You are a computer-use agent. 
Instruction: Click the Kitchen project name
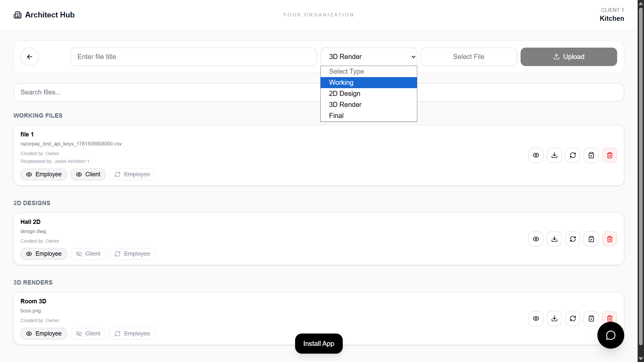612,18
